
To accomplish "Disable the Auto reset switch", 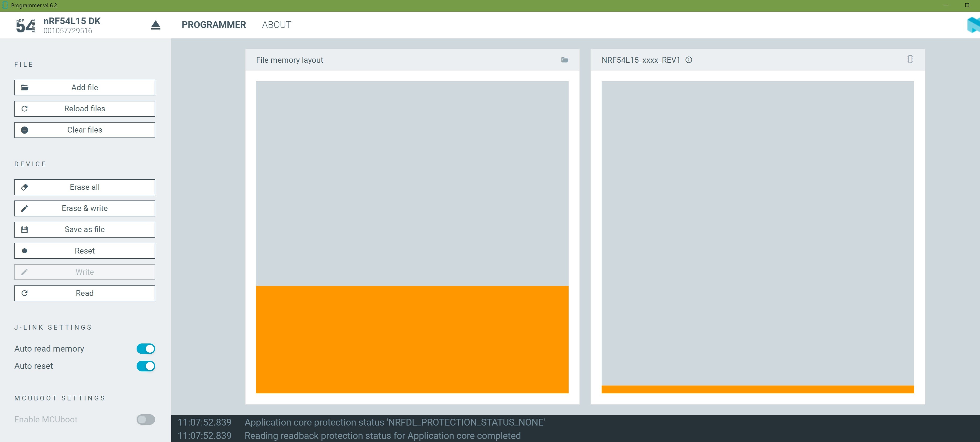I will [x=146, y=366].
